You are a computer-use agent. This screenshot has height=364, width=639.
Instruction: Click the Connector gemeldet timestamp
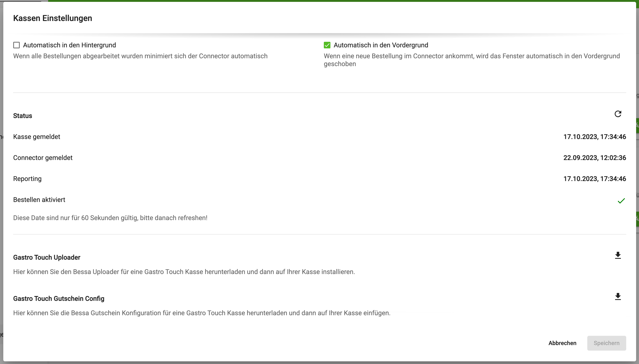[595, 157]
